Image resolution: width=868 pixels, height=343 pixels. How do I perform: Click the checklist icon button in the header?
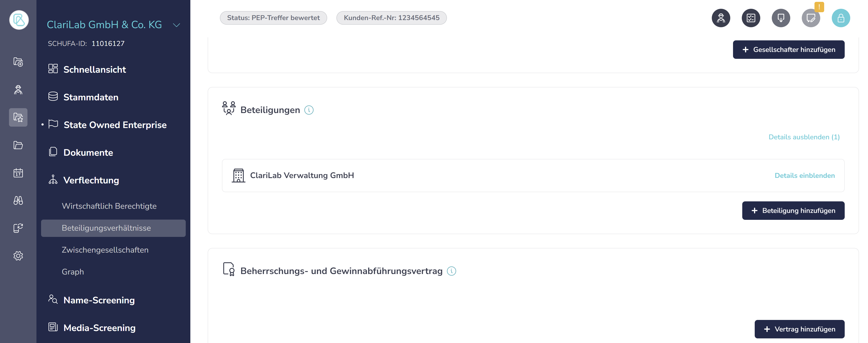tap(751, 18)
